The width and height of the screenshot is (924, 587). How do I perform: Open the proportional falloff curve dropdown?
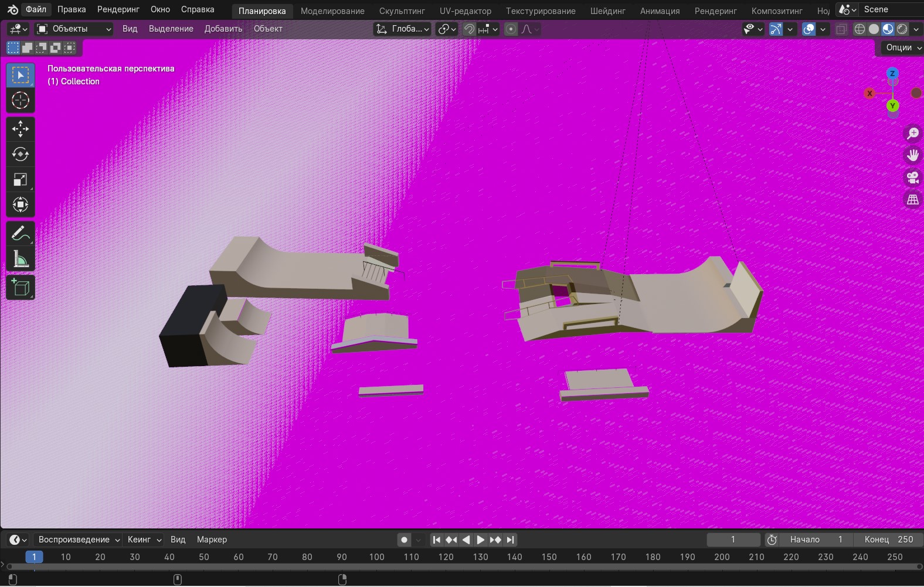click(x=530, y=29)
